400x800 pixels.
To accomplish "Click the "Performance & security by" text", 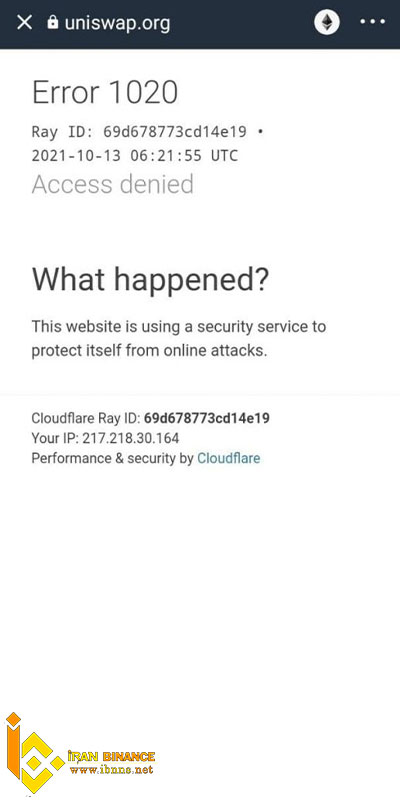I will (112, 458).
